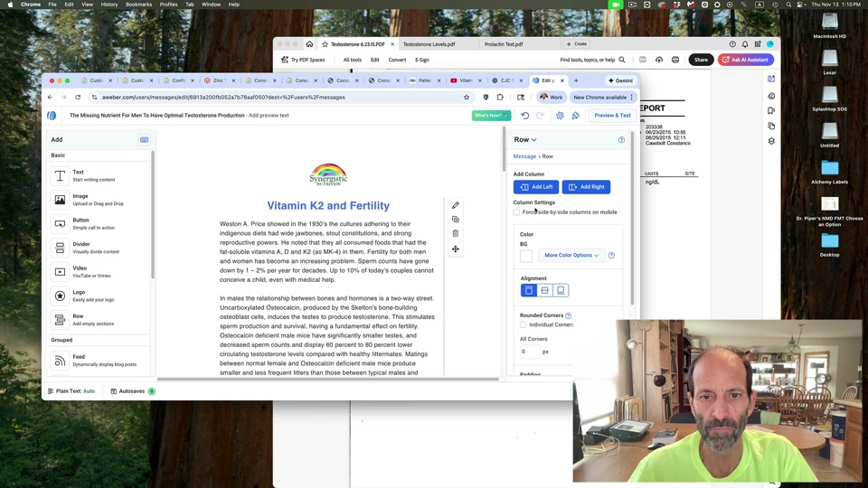Expand the Row element type dropdown
Viewport: 868px width, 488px height.
(x=525, y=140)
